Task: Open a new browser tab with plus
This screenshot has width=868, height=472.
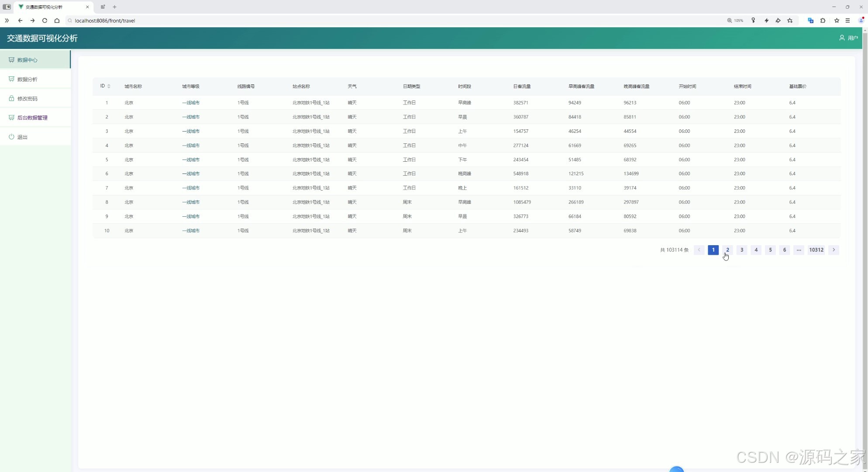Action: click(114, 7)
